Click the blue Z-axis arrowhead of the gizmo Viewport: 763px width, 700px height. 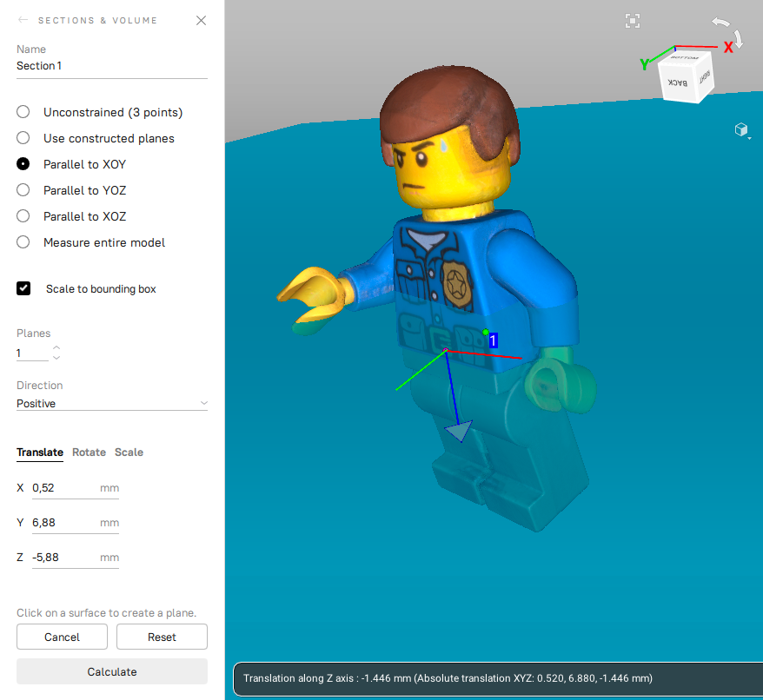pos(459,431)
